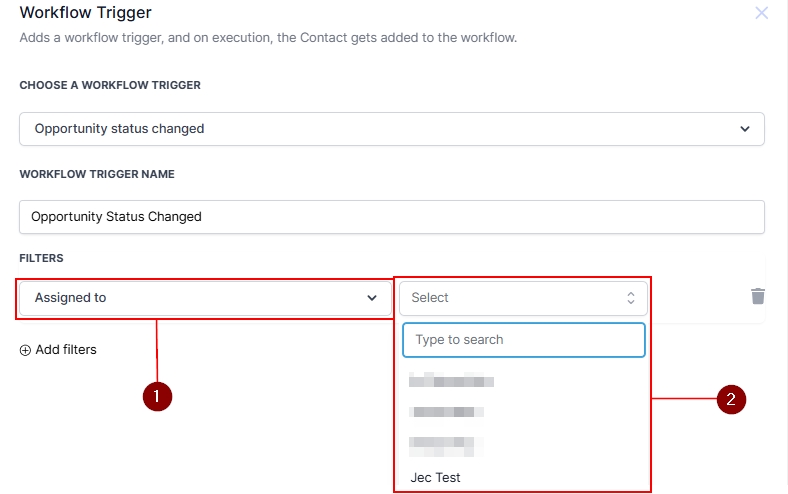Select the first blurred user option
The image size is (788, 494).
point(452,380)
